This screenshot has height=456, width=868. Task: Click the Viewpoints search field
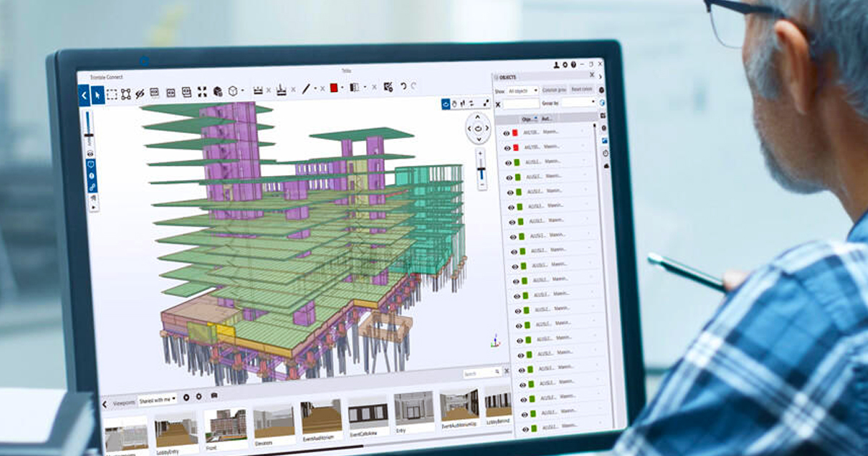point(482,373)
